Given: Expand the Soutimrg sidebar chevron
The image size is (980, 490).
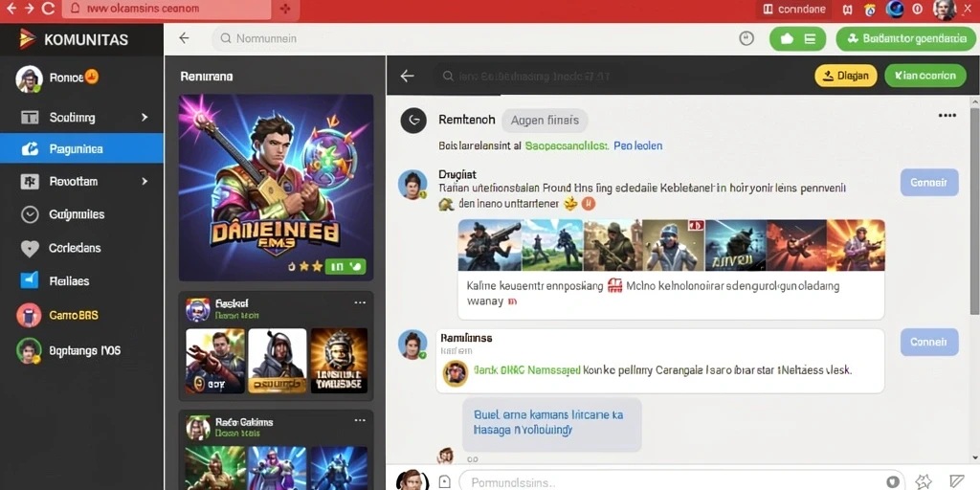Looking at the screenshot, I should pos(145,118).
